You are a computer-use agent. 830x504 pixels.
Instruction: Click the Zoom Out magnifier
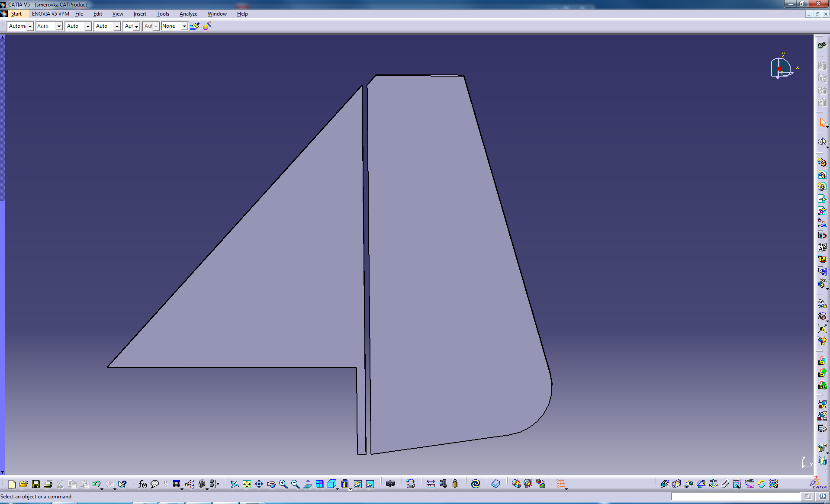pyautogui.click(x=295, y=484)
